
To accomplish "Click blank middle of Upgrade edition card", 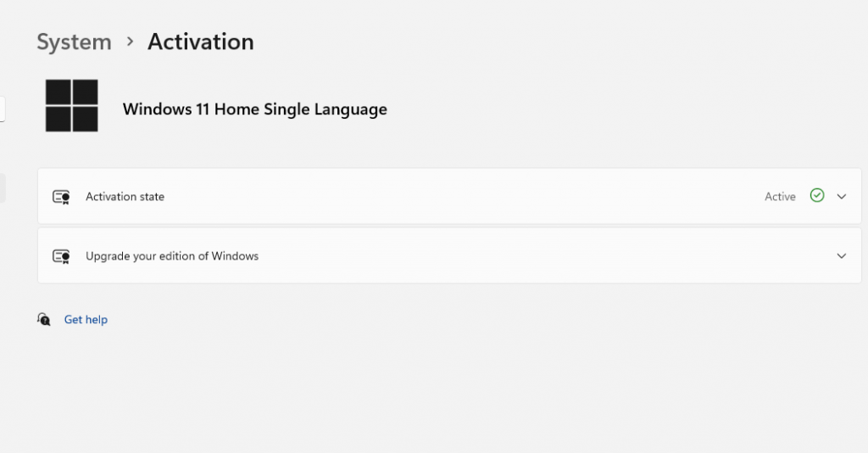I will click(509, 255).
